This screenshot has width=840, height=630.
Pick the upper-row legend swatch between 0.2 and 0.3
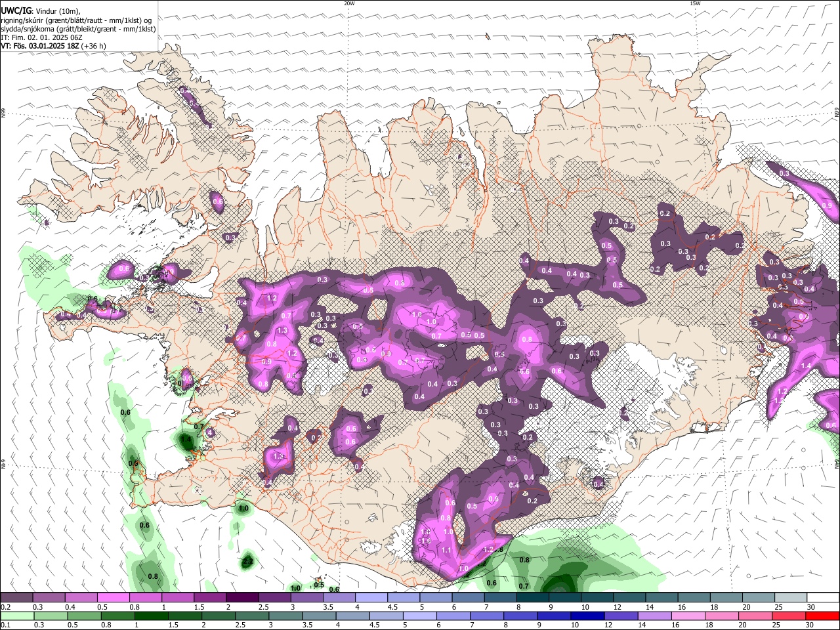[16, 598]
